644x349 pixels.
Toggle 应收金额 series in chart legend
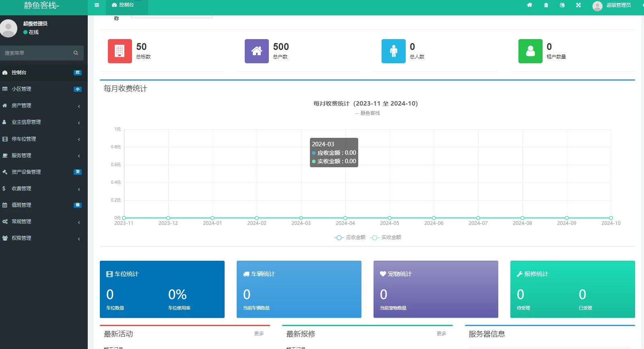pos(350,237)
